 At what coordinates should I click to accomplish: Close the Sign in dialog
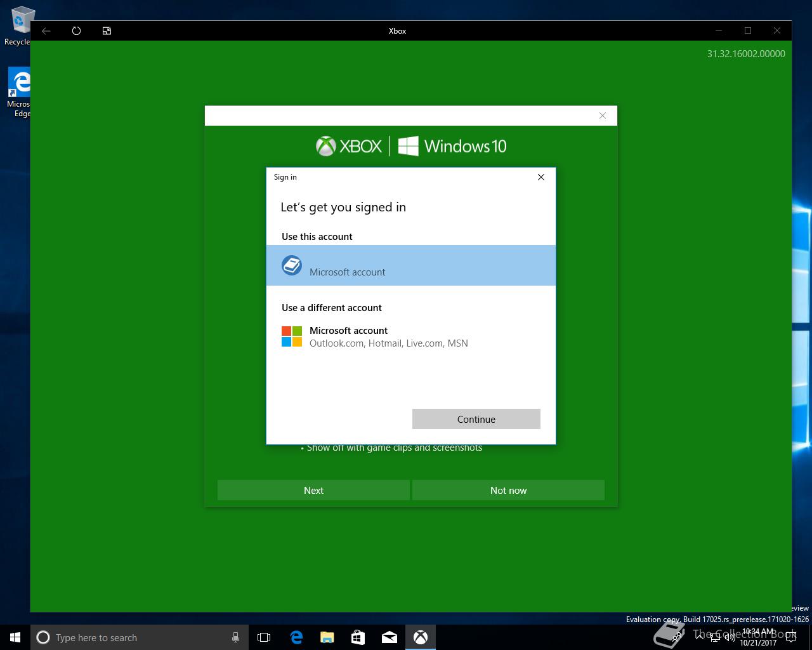(x=541, y=177)
